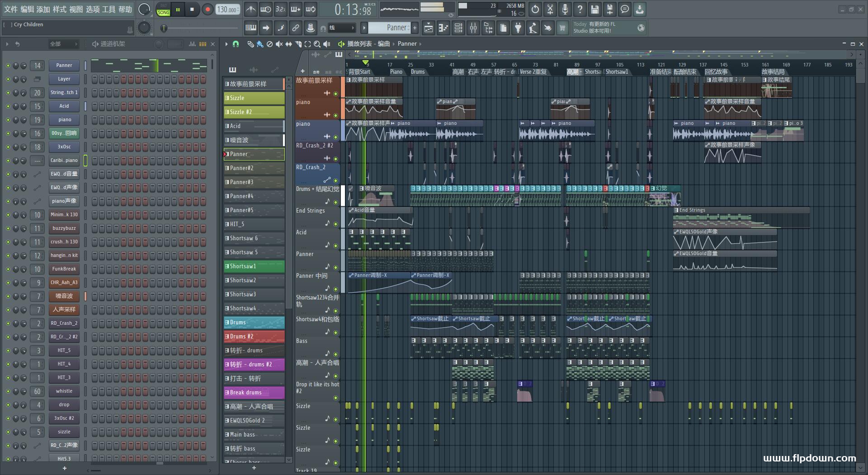The height and width of the screenshot is (475, 868).
Task: Select the playlist draw pencil tool
Action: (250, 44)
